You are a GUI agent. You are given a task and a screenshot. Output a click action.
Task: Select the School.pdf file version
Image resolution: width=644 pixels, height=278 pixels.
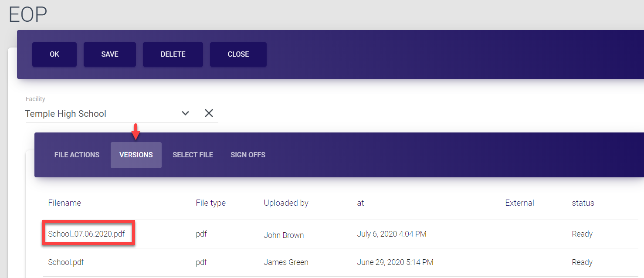66,262
